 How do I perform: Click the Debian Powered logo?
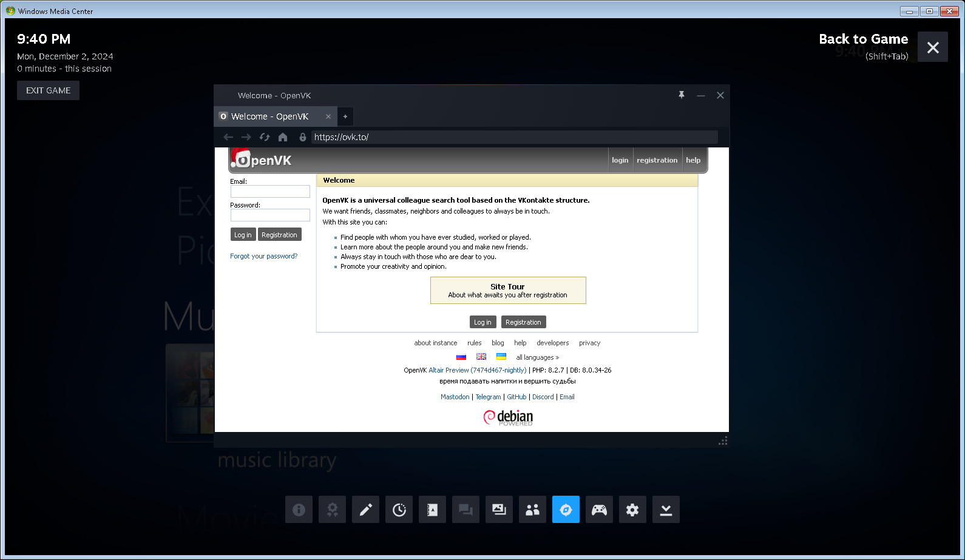[x=508, y=417]
